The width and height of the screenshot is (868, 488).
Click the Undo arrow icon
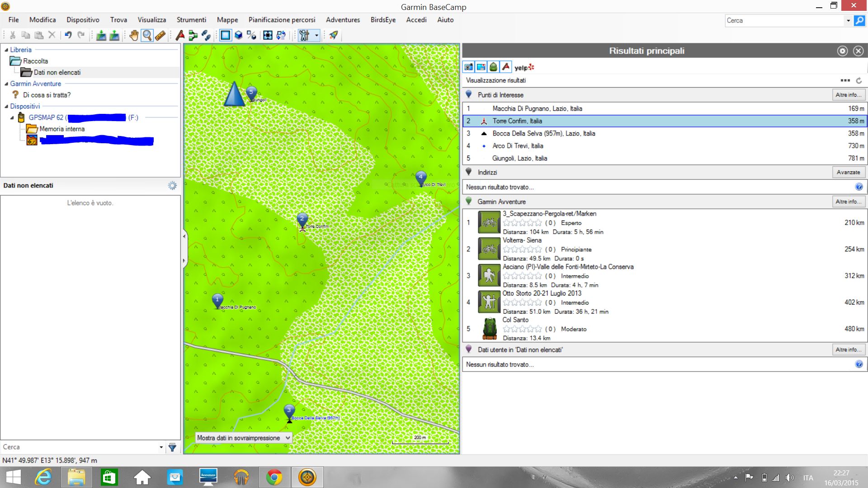pos(68,35)
